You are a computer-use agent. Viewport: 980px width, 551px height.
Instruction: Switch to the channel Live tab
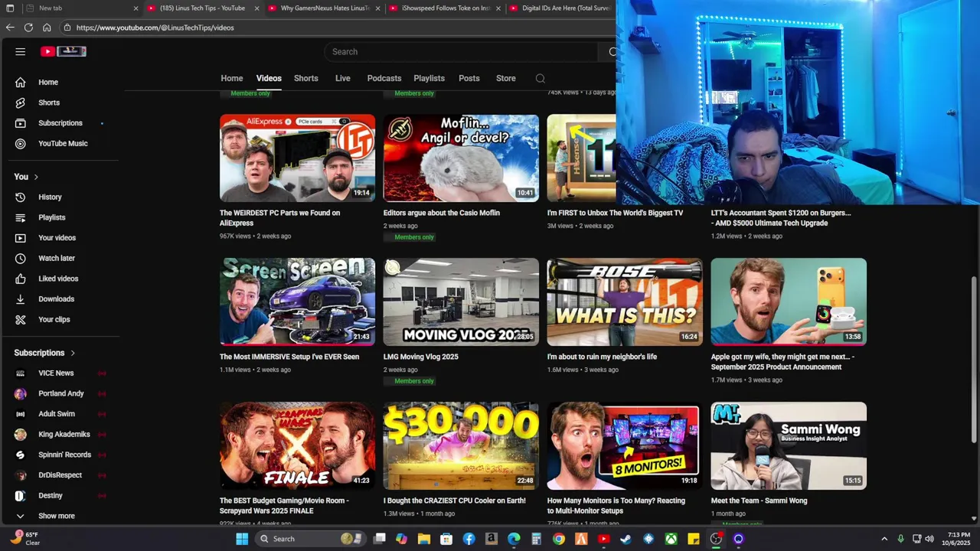point(343,78)
